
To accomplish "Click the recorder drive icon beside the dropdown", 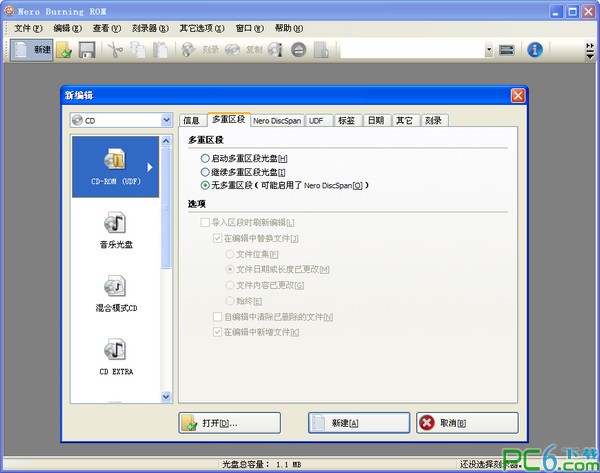I will click(507, 50).
